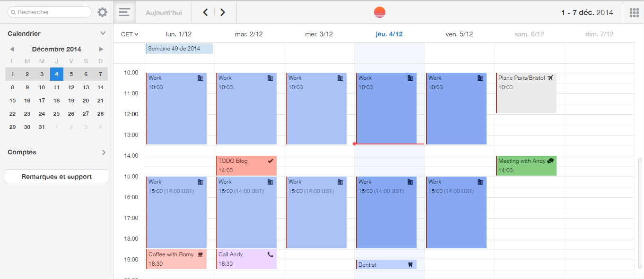Open the settings gear icon
The image size is (644, 279).
point(103,12)
